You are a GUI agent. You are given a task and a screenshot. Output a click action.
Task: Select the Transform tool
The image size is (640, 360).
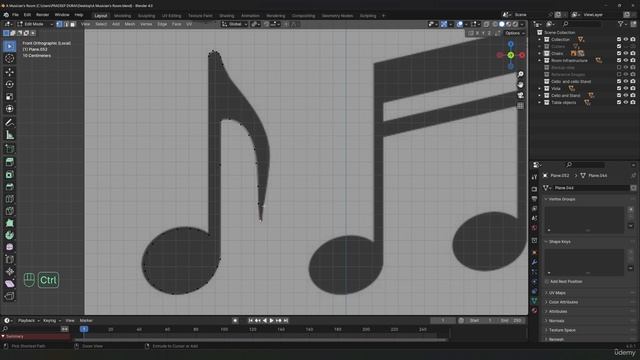9,109
